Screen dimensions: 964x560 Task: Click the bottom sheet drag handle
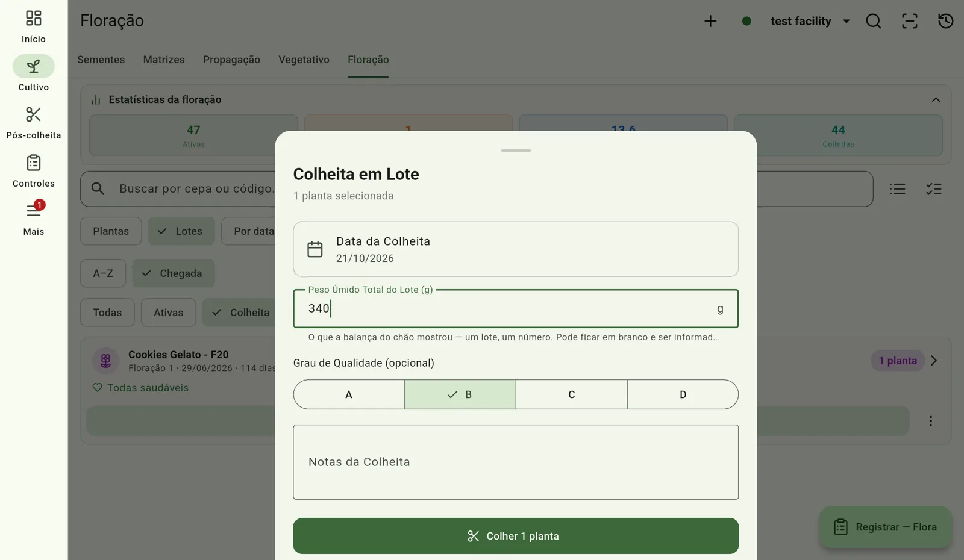pos(516,151)
